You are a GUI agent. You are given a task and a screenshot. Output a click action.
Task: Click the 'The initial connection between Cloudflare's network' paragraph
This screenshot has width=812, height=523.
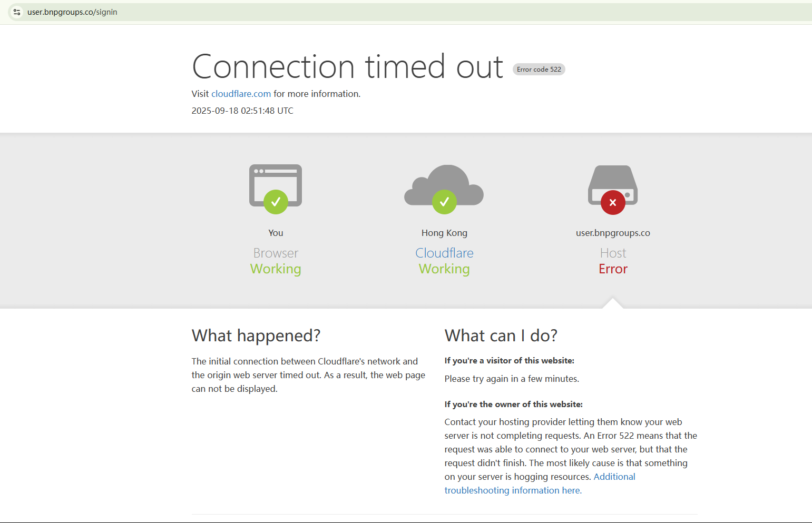click(308, 375)
